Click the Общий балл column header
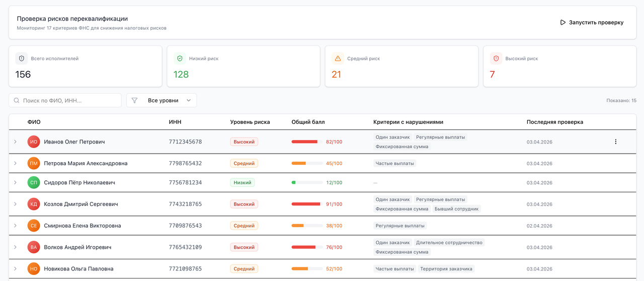This screenshot has width=644, height=281. (308, 122)
